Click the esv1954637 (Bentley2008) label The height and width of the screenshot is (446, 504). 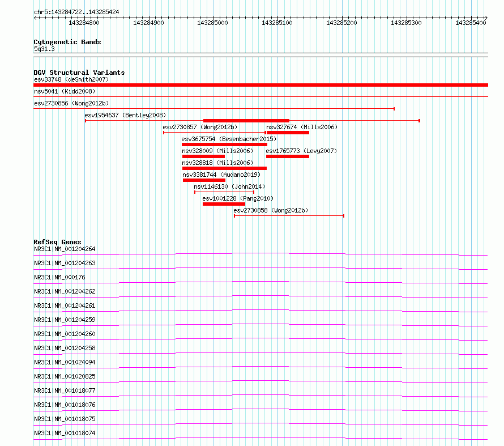[125, 115]
